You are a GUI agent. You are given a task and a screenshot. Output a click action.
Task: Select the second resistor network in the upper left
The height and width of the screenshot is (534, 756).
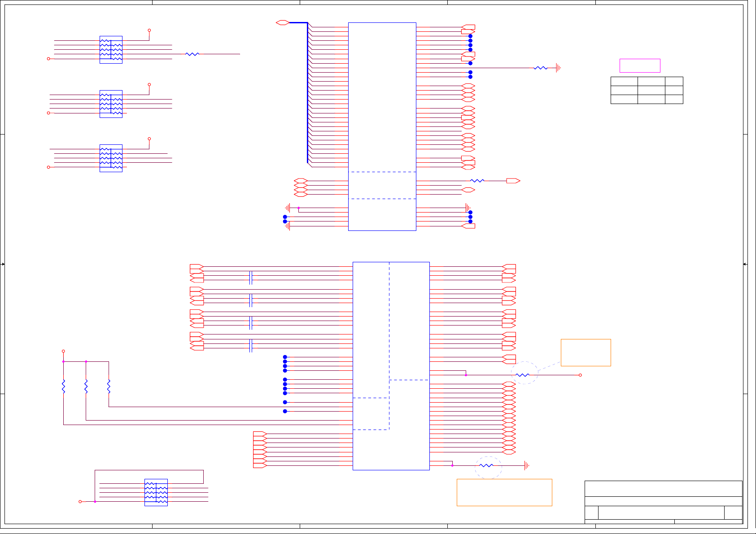coord(111,104)
